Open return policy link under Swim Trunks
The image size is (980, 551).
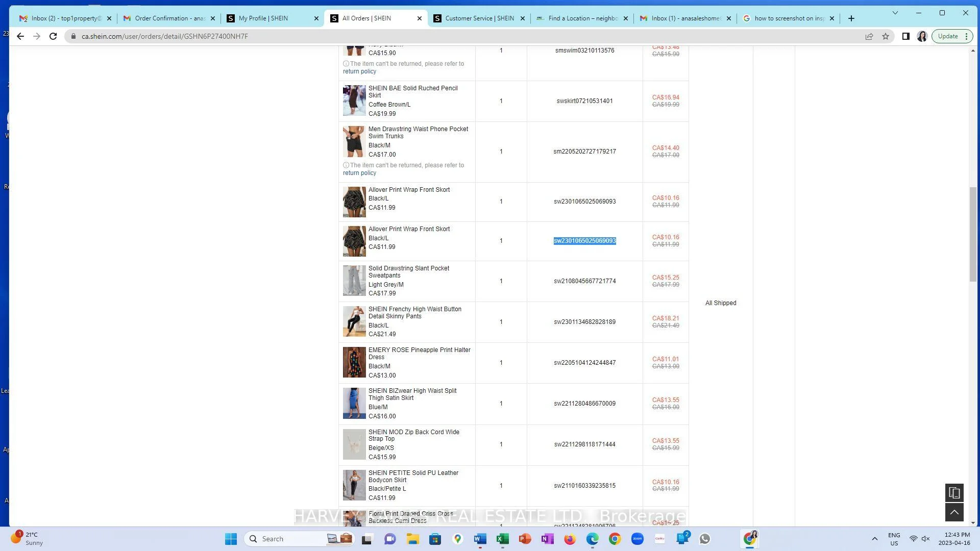(x=359, y=173)
